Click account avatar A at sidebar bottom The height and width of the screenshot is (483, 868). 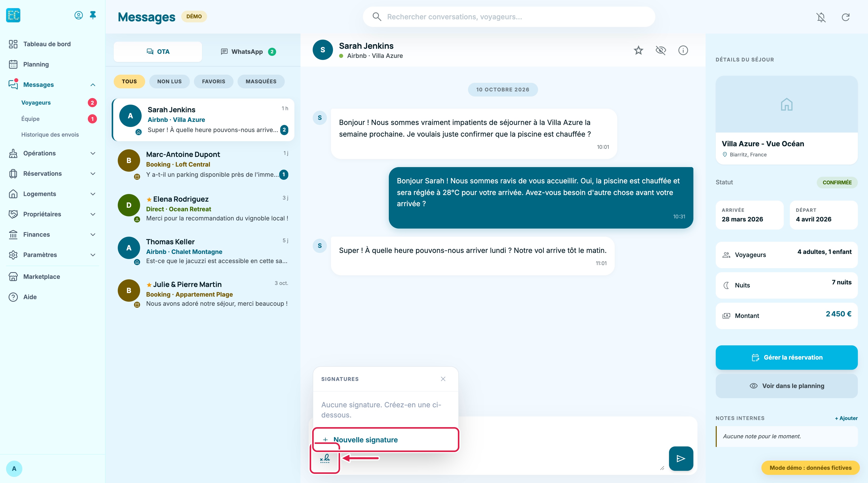[x=14, y=469]
